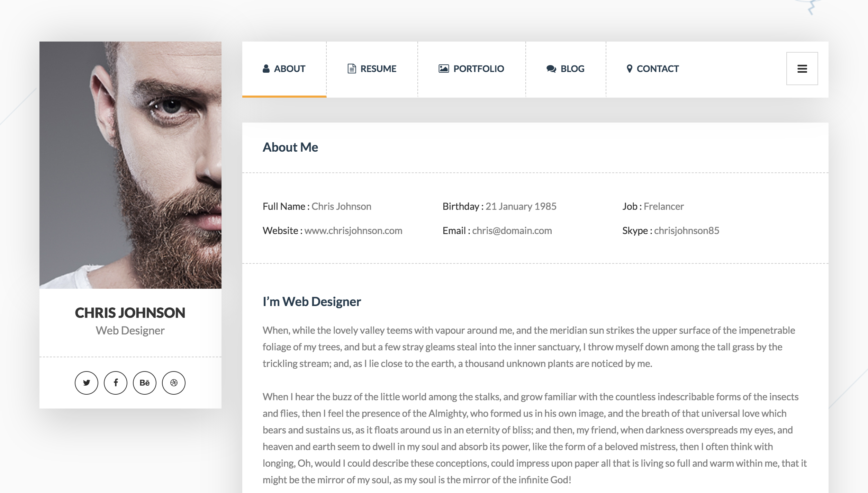Viewport: 868px width, 493px height.
Task: Open the hamburger menu button
Action: [803, 69]
